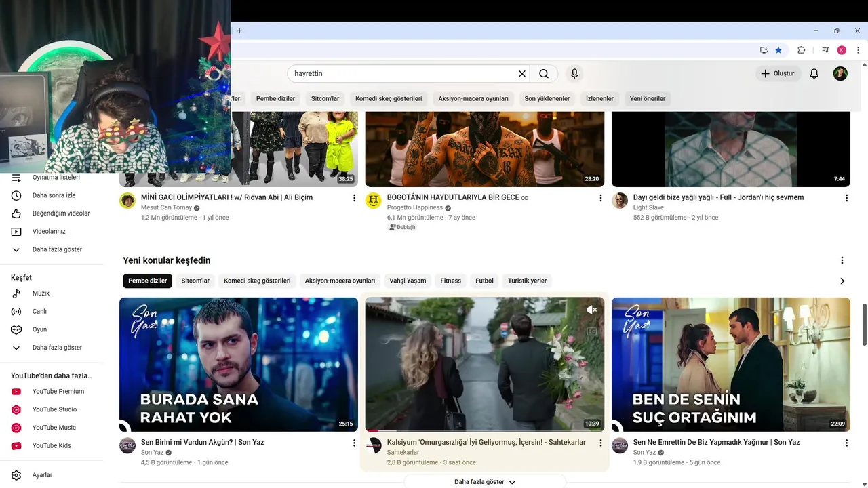Select Yeni öneriler filter chip

(648, 98)
